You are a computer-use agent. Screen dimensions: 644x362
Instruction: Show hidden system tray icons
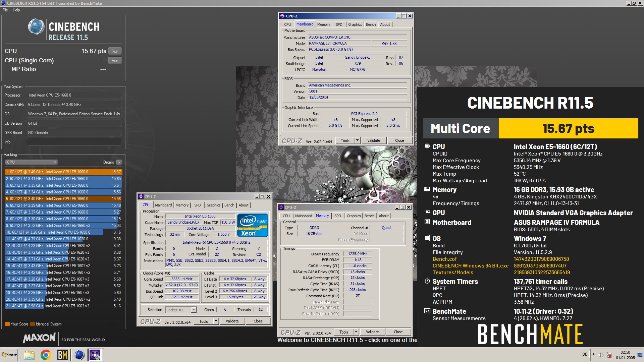(x=593, y=355)
